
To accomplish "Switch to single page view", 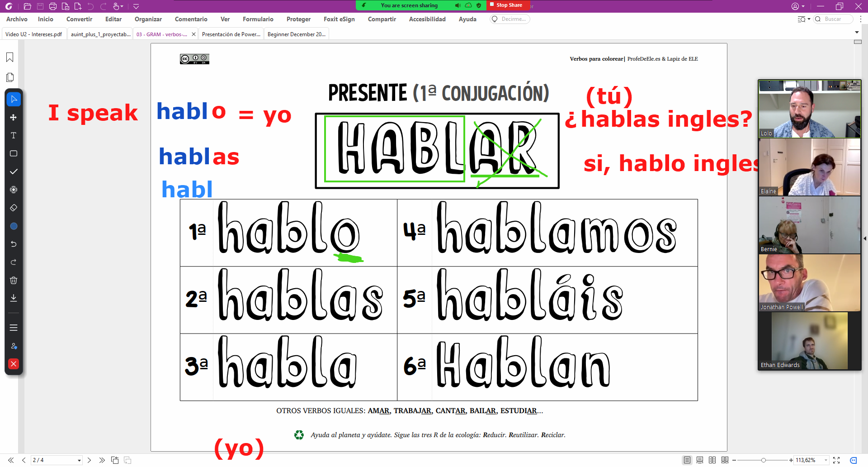I will [687, 460].
